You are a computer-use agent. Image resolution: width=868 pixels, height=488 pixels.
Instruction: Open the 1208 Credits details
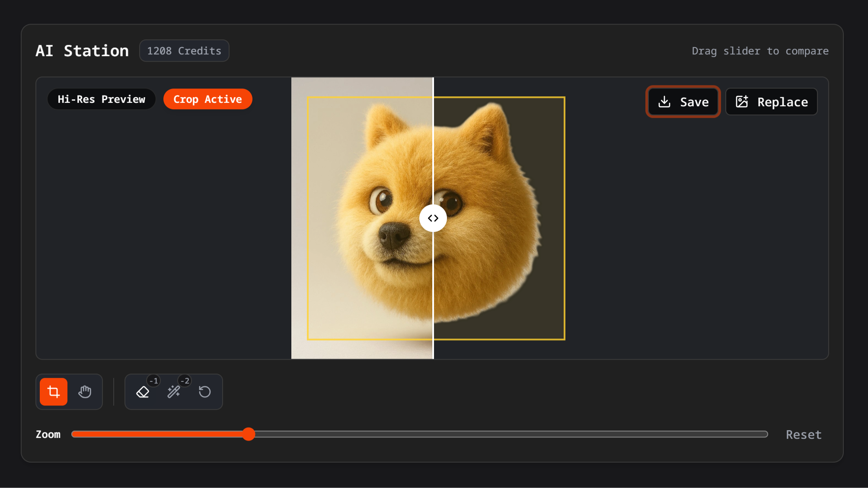(x=184, y=51)
